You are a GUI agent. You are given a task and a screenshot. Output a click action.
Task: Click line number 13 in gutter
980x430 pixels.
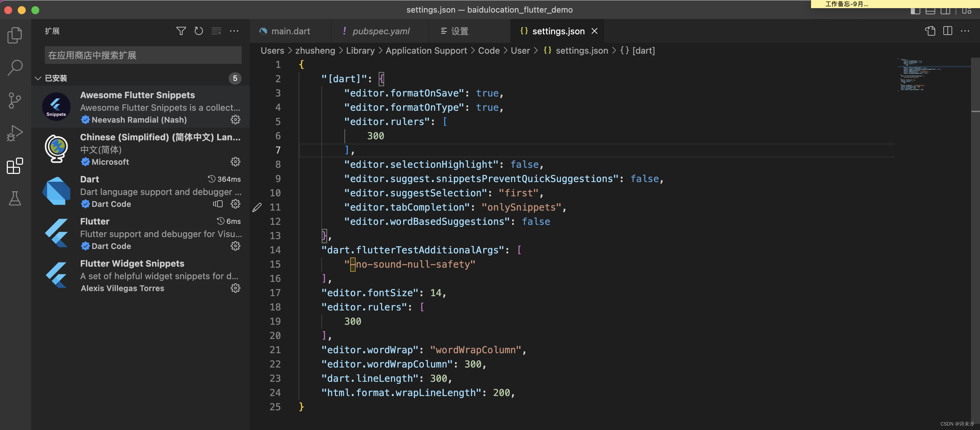[x=275, y=236]
